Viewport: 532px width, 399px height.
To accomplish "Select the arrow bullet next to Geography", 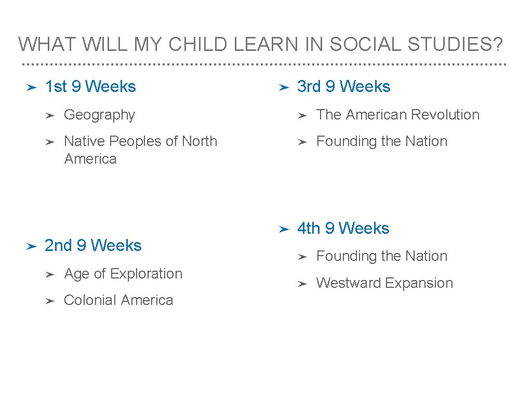I will click(x=50, y=115).
